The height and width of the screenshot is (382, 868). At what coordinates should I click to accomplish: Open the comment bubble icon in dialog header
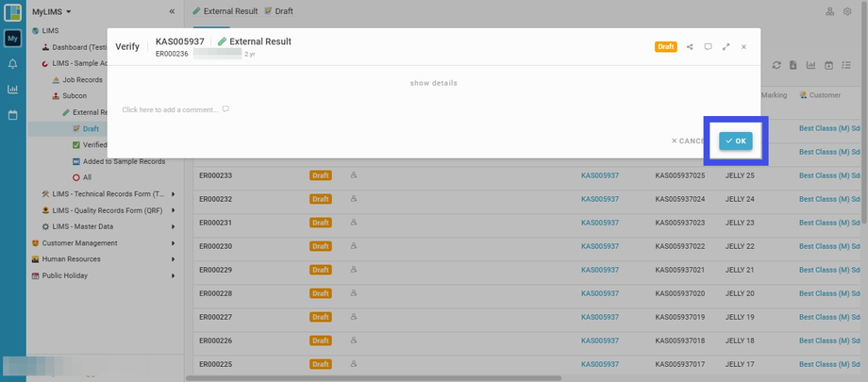[x=708, y=47]
